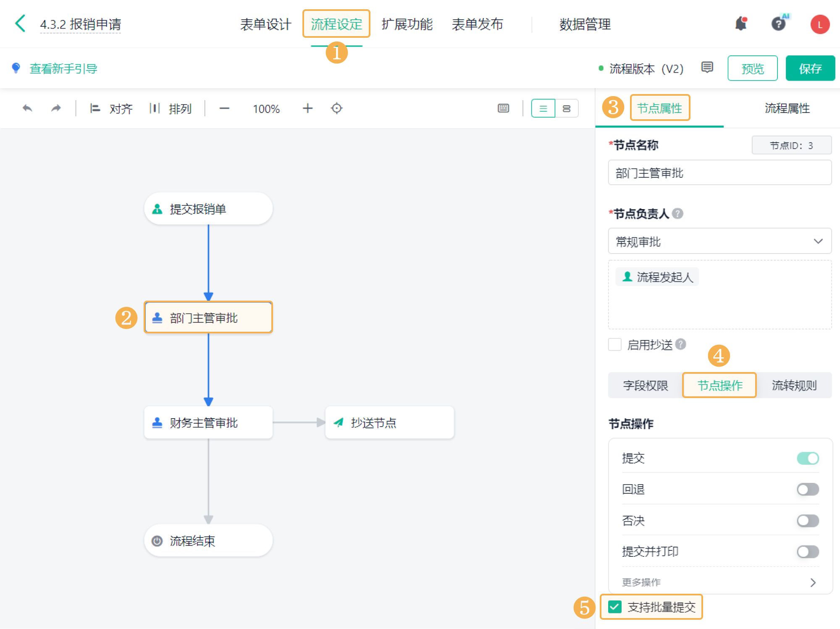This screenshot has height=629, width=840.
Task: Click the back arrow beside 报销申请
Action: pyautogui.click(x=20, y=24)
